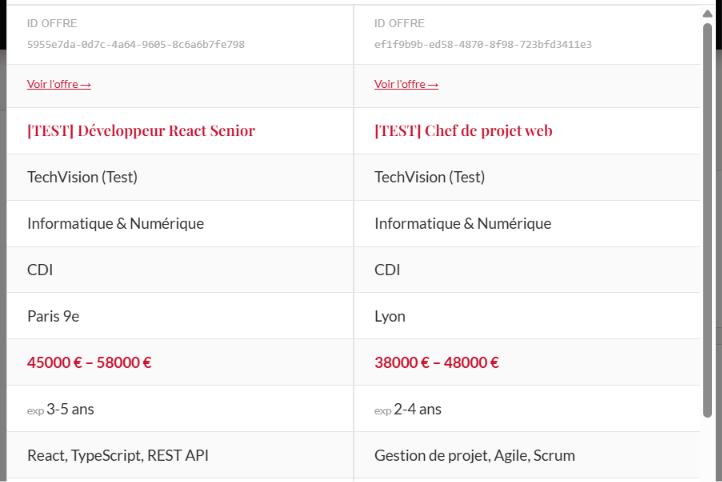Select the Paris 9e location cell
The image size is (722, 482).
pyautogui.click(x=180, y=316)
